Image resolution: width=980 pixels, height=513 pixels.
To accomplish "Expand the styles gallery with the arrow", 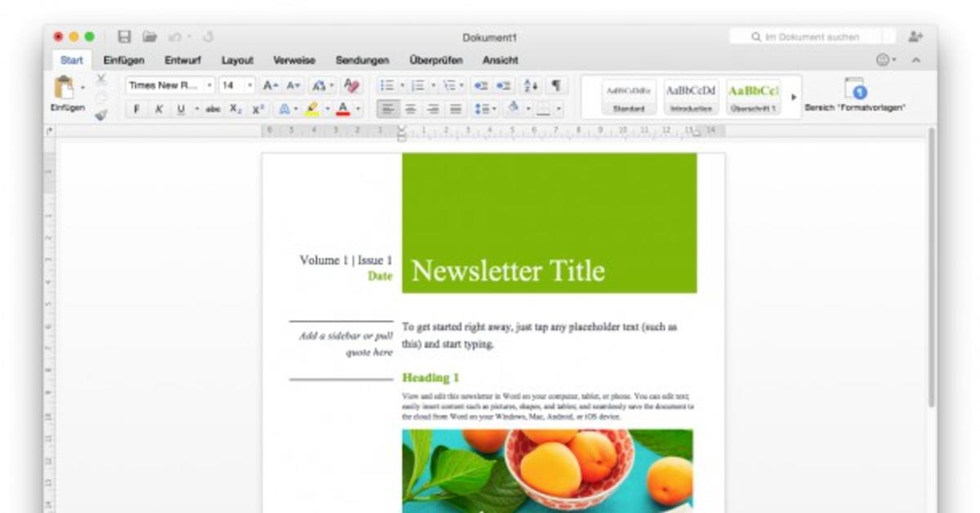I will coord(794,96).
